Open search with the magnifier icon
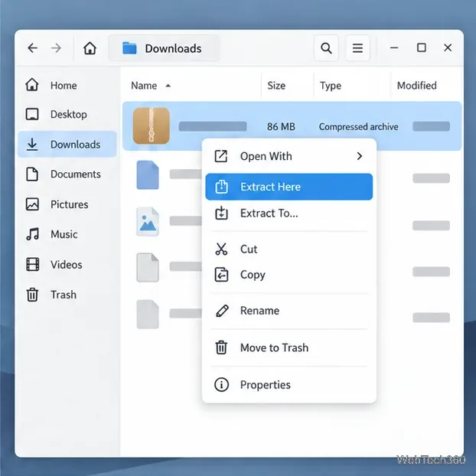476x476 pixels. 326,48
